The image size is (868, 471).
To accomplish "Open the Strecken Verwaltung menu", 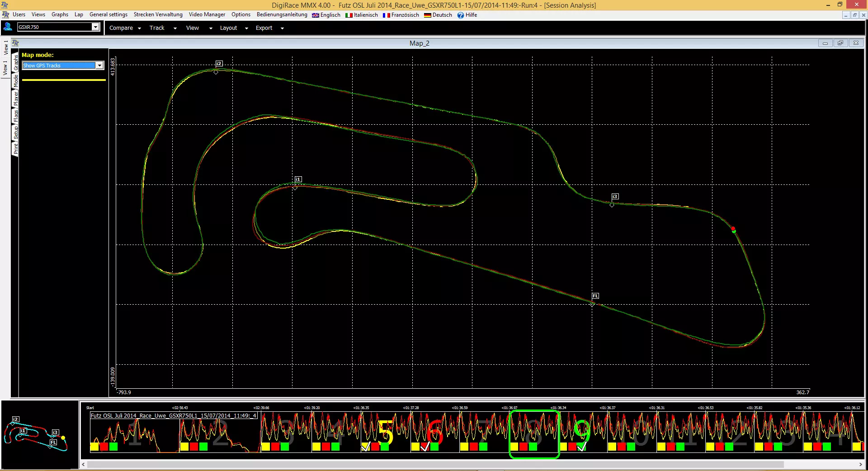I will coord(158,14).
